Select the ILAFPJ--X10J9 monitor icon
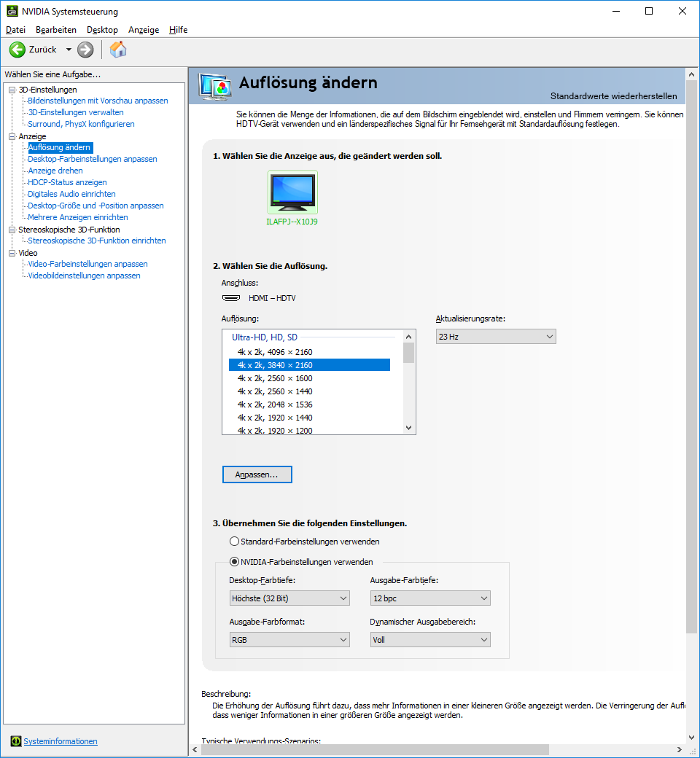700x758 pixels. (x=292, y=192)
